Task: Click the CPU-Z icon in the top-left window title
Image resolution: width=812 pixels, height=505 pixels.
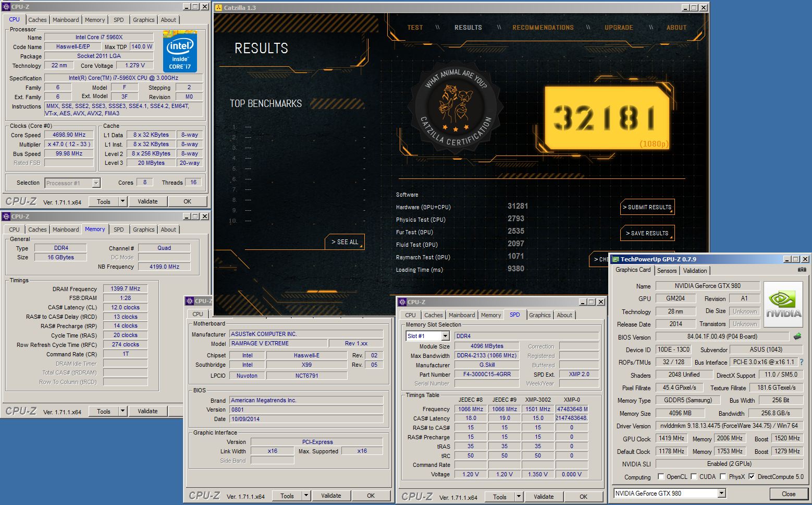Action: pos(6,7)
